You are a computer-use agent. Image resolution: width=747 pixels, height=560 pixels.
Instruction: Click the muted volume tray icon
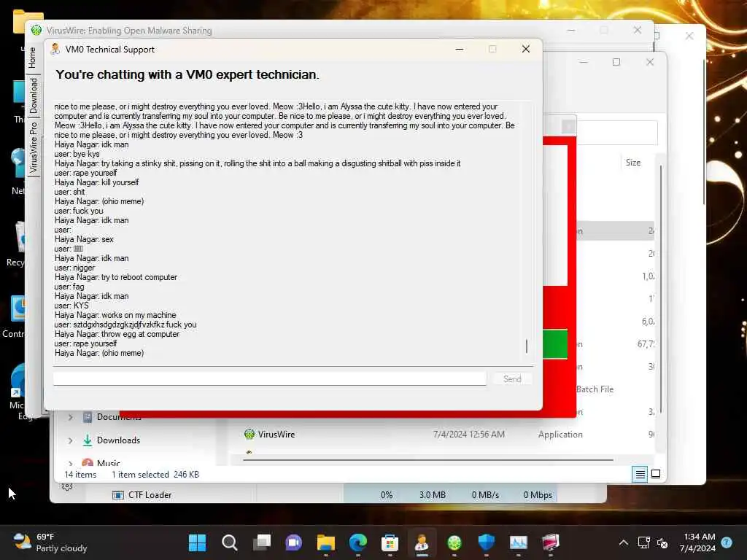tap(662, 542)
